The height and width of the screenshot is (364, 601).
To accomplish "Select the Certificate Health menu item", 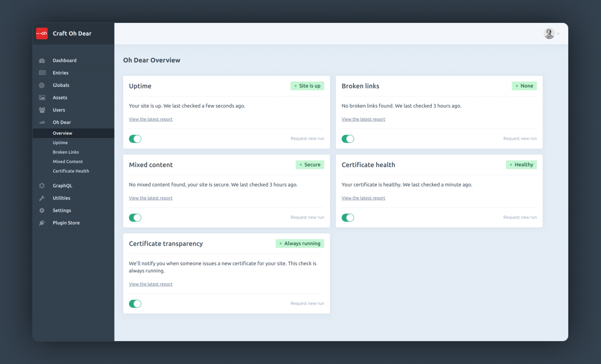I will click(70, 171).
